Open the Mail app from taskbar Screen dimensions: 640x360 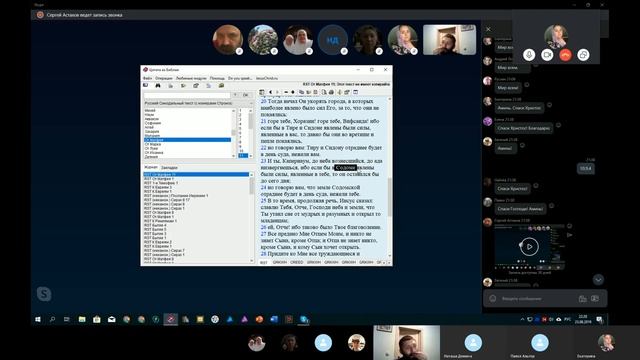coord(111,320)
